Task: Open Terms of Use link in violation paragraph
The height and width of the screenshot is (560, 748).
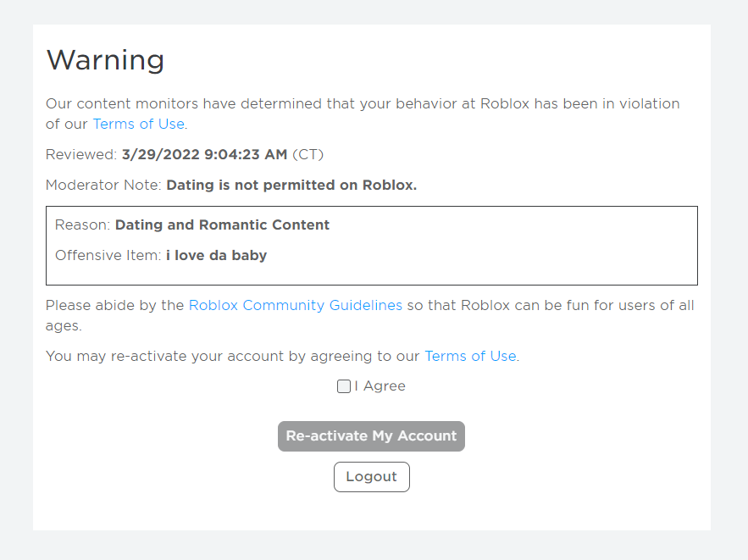Action: [x=138, y=124]
